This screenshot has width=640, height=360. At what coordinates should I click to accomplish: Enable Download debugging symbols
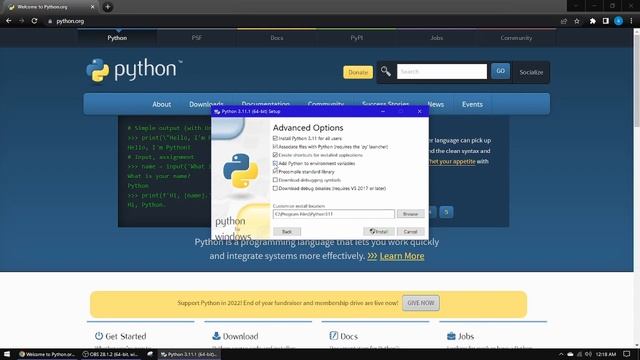275,180
